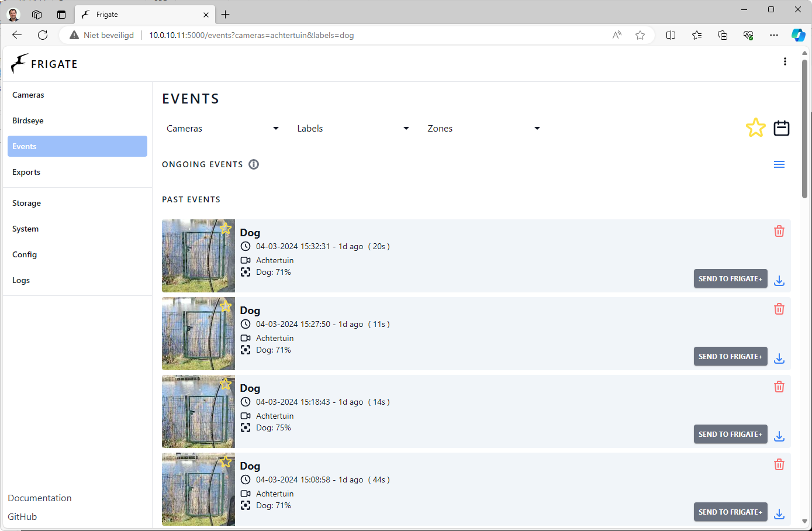Image resolution: width=812 pixels, height=531 pixels.
Task: Click the ongoing events info icon
Action: (254, 164)
